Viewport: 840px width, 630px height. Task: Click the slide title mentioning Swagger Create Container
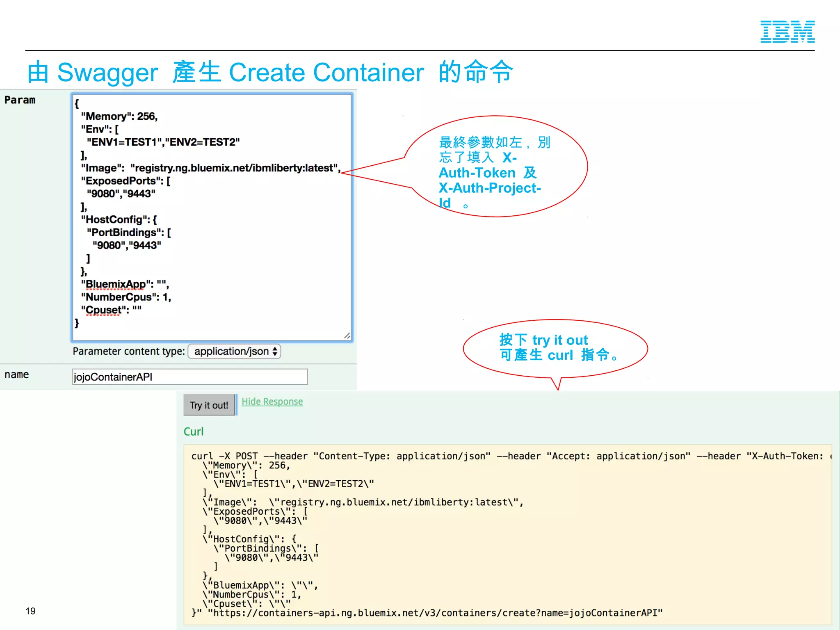coord(270,73)
